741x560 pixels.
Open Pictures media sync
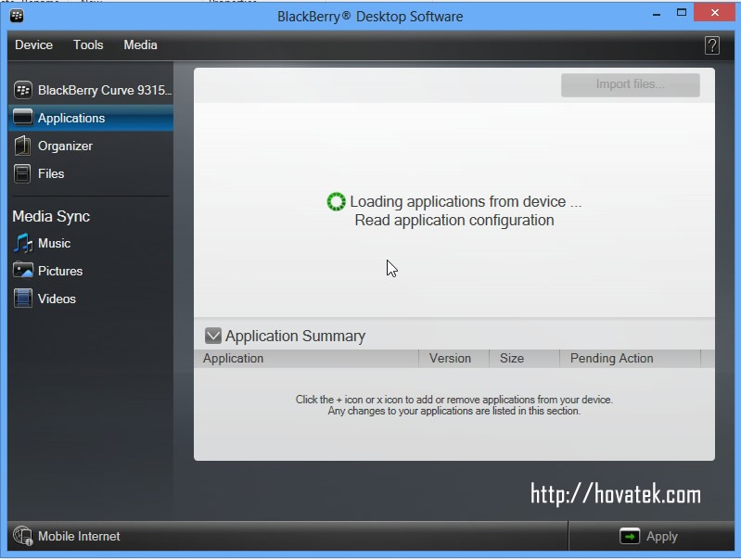tap(60, 272)
